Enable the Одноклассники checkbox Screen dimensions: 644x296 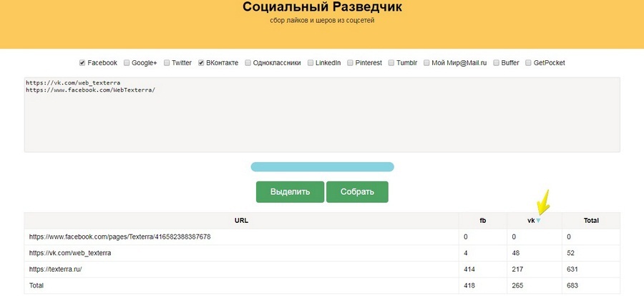(248, 63)
